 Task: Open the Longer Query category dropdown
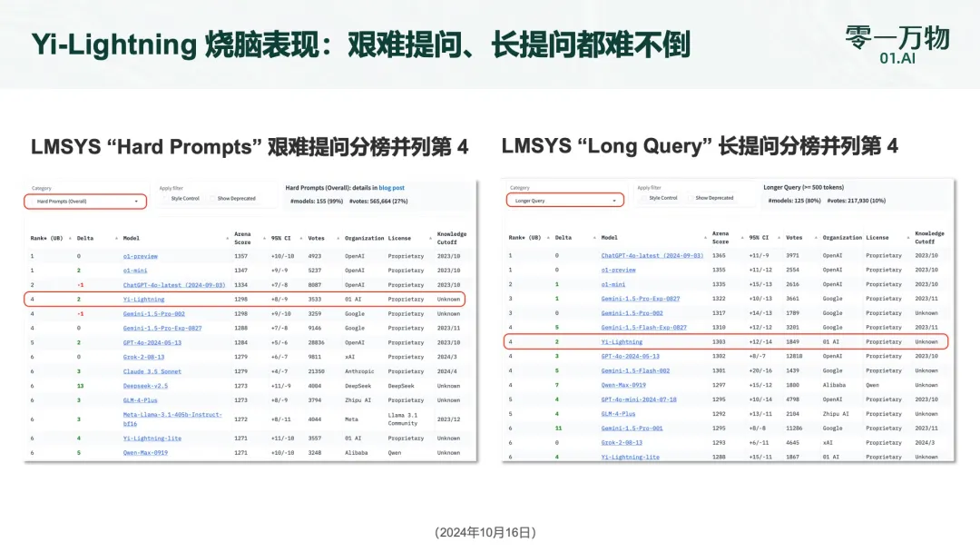565,201
